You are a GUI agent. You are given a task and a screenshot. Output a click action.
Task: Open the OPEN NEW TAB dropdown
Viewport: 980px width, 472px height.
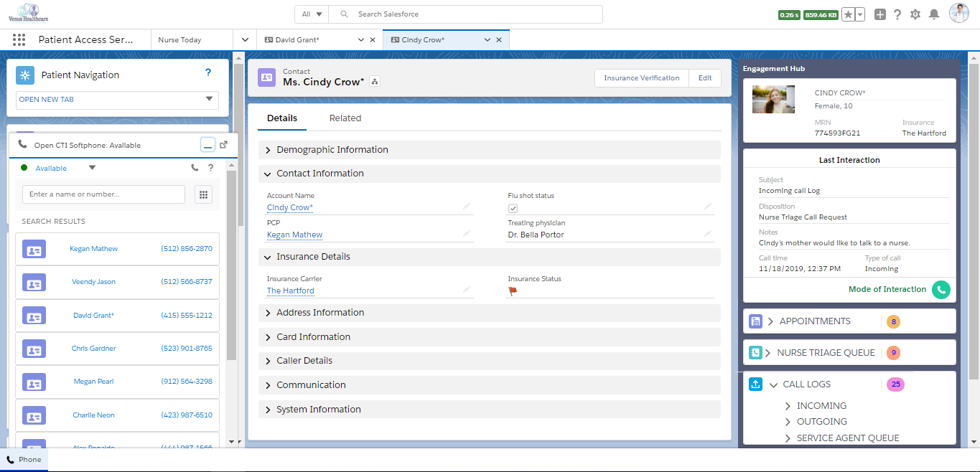tap(117, 100)
